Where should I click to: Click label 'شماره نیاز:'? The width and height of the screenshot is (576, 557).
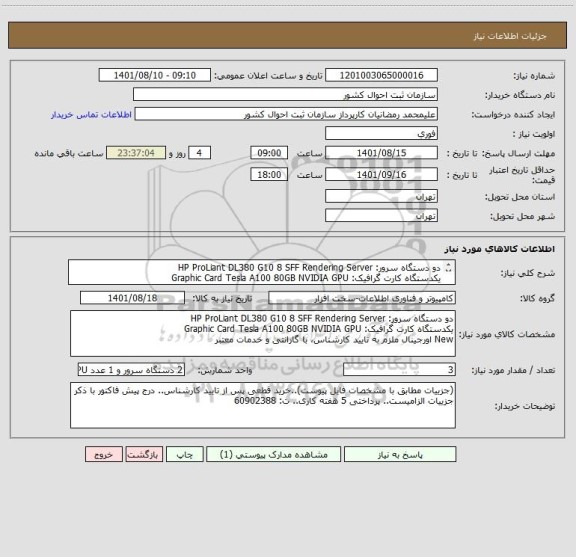point(534,76)
